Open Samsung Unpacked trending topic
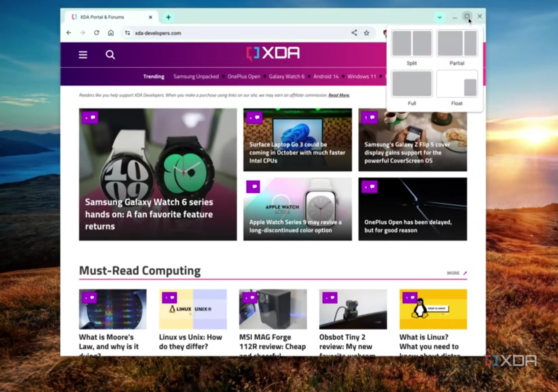This screenshot has height=392, width=558. [196, 76]
